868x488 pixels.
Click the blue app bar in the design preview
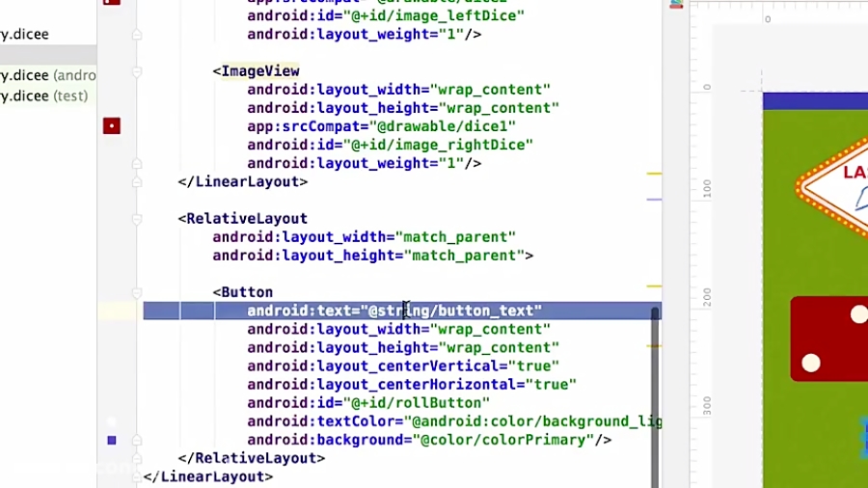[815, 101]
